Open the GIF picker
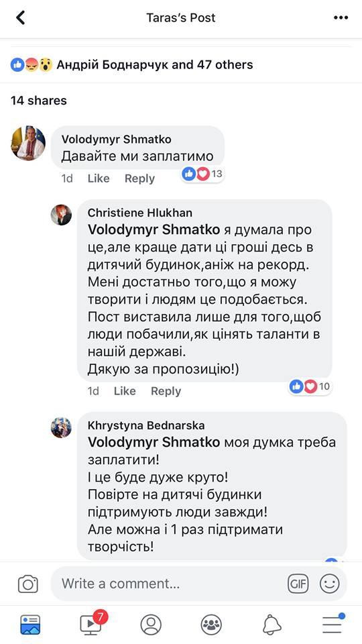The image size is (362, 644). pos(298,584)
